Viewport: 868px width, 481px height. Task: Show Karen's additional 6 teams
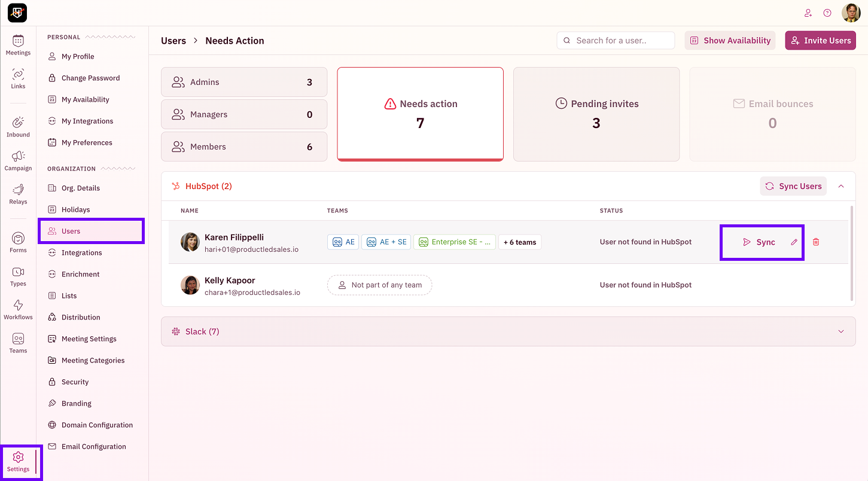tap(520, 242)
